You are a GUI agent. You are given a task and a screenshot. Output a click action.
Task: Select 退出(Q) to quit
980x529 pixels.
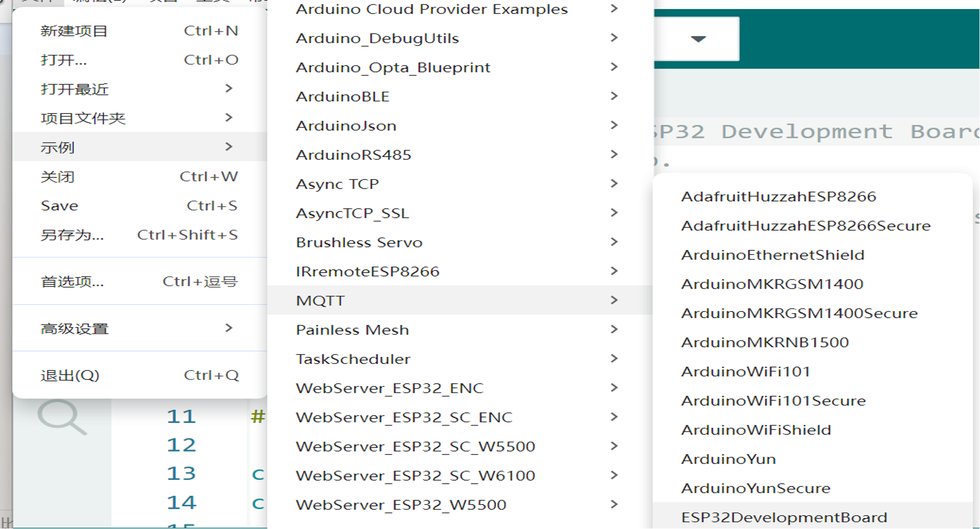point(140,375)
